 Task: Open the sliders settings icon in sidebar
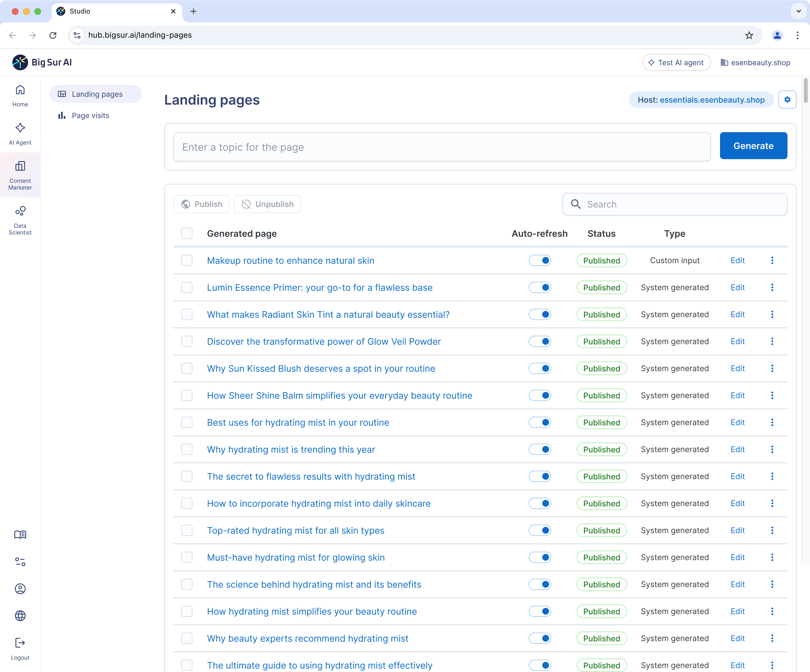click(x=20, y=561)
